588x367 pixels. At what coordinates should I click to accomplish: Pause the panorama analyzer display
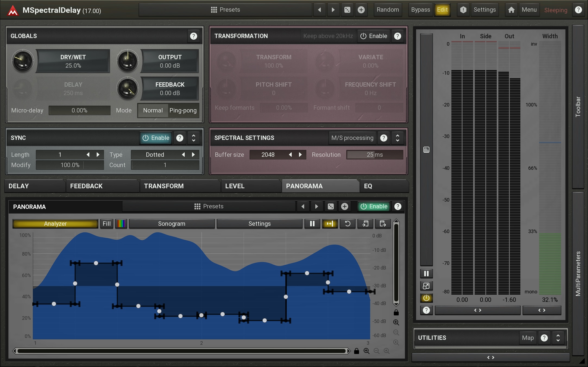tap(312, 224)
